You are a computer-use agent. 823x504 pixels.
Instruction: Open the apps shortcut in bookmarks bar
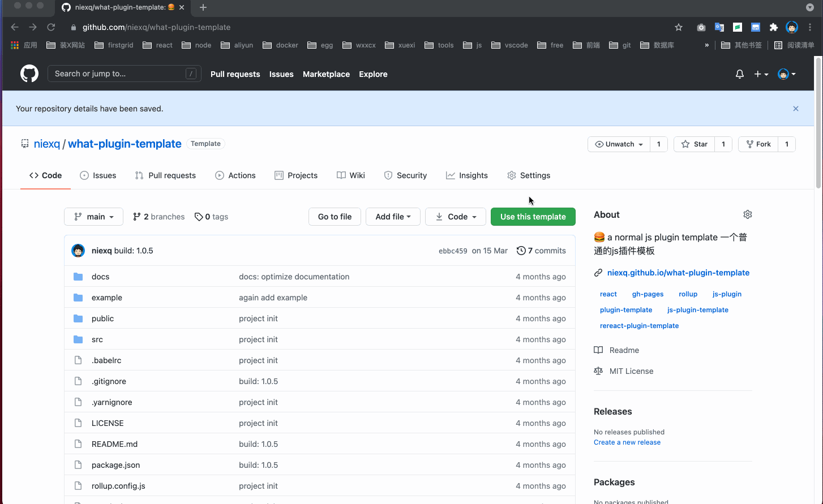pyautogui.click(x=24, y=45)
